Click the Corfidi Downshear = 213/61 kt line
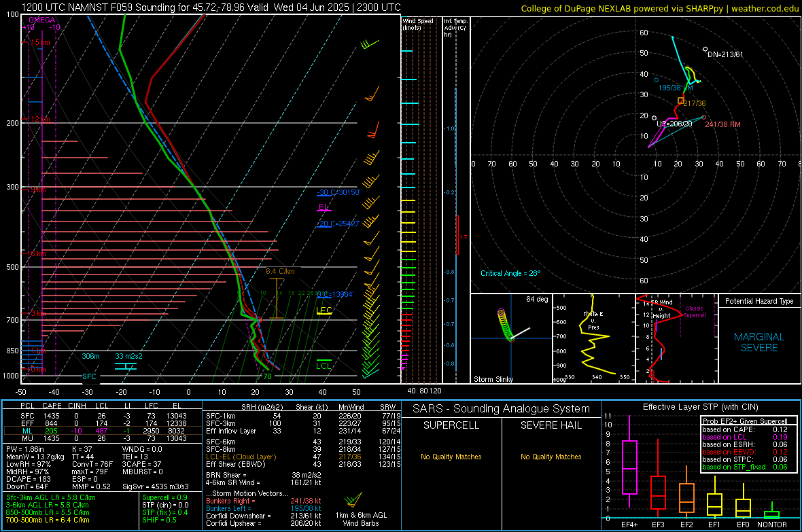The width and height of the screenshot is (802, 532). [264, 516]
